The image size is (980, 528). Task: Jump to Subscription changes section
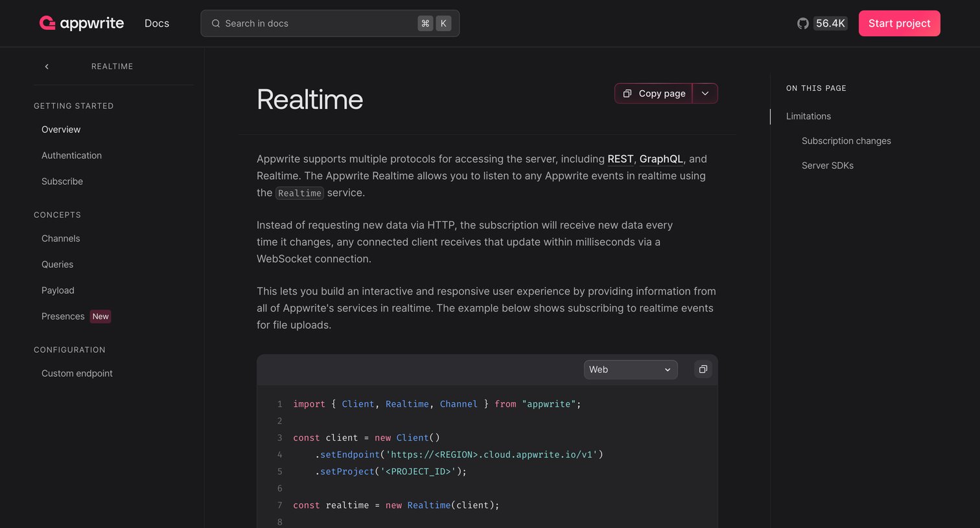tap(846, 141)
